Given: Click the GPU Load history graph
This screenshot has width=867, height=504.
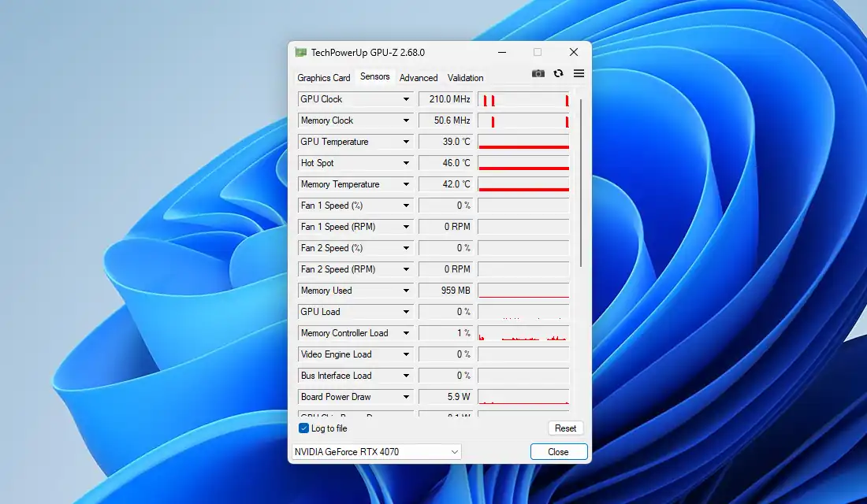Looking at the screenshot, I should (x=523, y=311).
